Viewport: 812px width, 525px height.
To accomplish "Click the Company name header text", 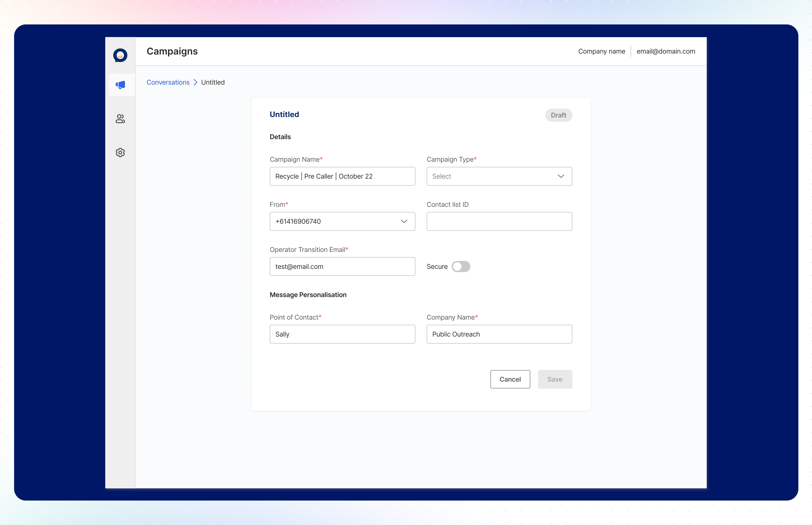I will tap(601, 51).
